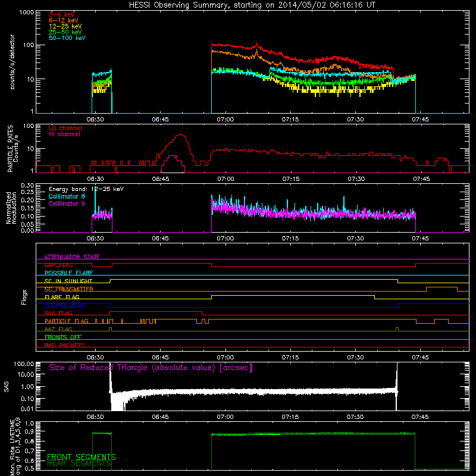Click the 'Normalized modulation' axis label

[11, 208]
